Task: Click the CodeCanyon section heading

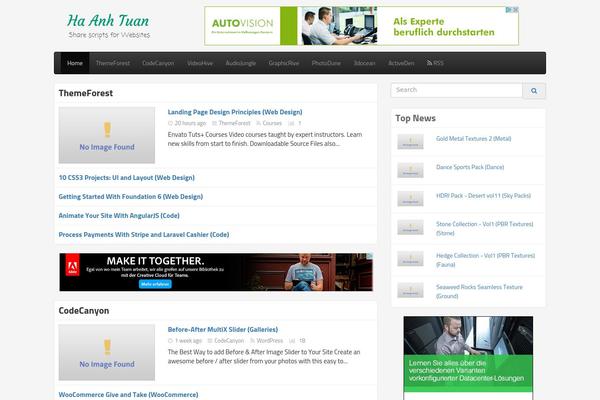Action: 84,310
